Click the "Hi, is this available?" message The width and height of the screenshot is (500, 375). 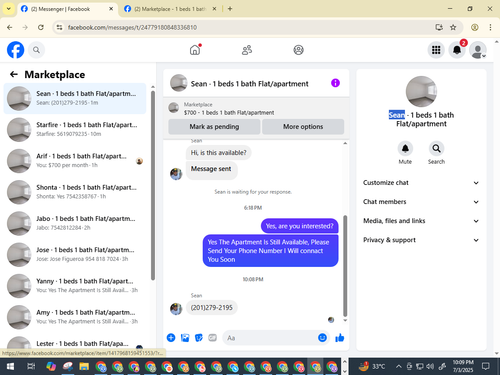[x=218, y=153]
